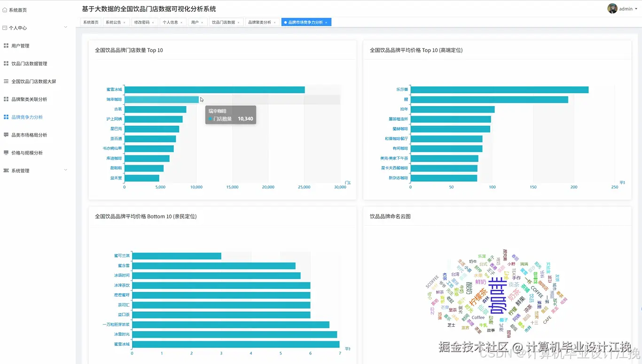Expand the 系统管理 submenu chevron
The width and height of the screenshot is (642, 364).
pos(66,170)
